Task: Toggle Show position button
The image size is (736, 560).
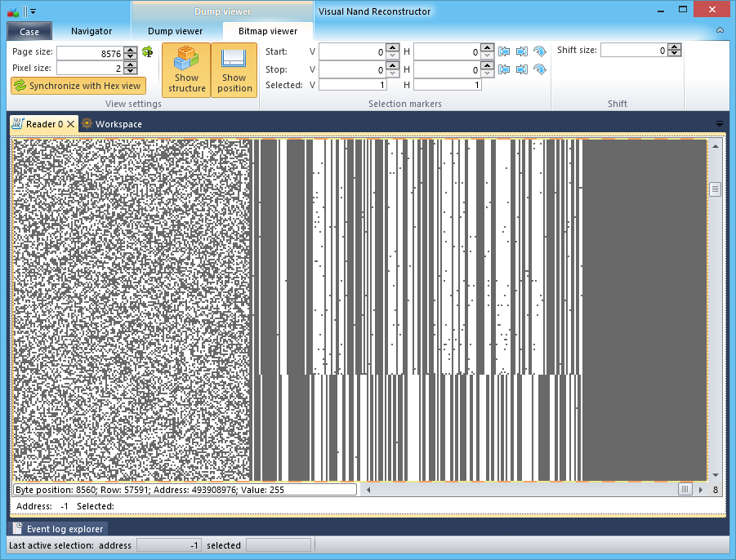Action: pyautogui.click(x=234, y=70)
